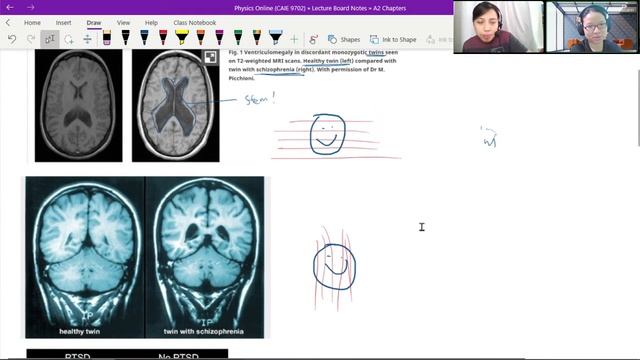Click the alt-text icon on schizophrenia scan
The height and width of the screenshot is (360, 640).
211,57
